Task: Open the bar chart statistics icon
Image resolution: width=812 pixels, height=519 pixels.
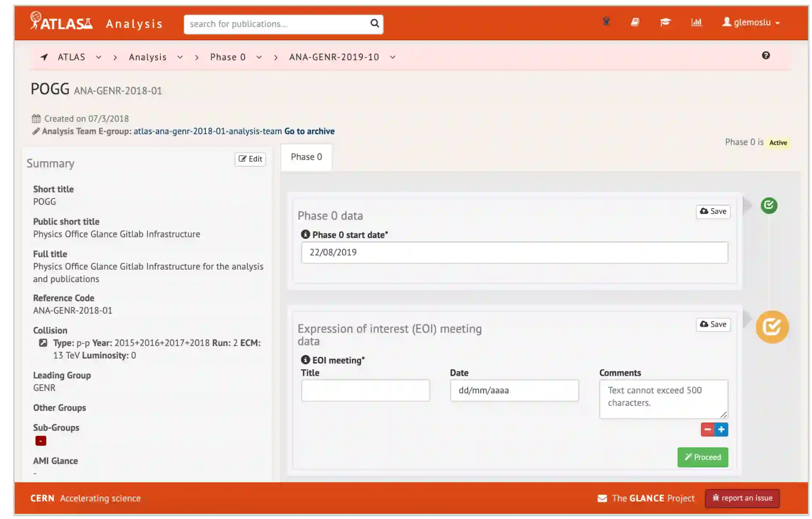Action: click(x=696, y=22)
